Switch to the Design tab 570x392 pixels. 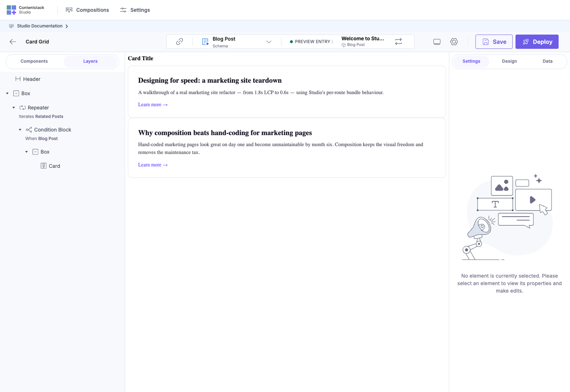tap(509, 61)
